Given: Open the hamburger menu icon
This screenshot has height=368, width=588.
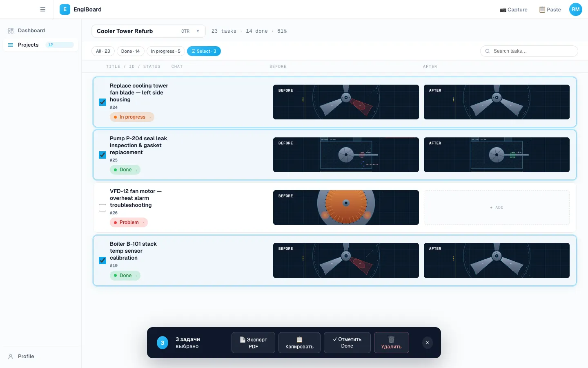Looking at the screenshot, I should [43, 9].
